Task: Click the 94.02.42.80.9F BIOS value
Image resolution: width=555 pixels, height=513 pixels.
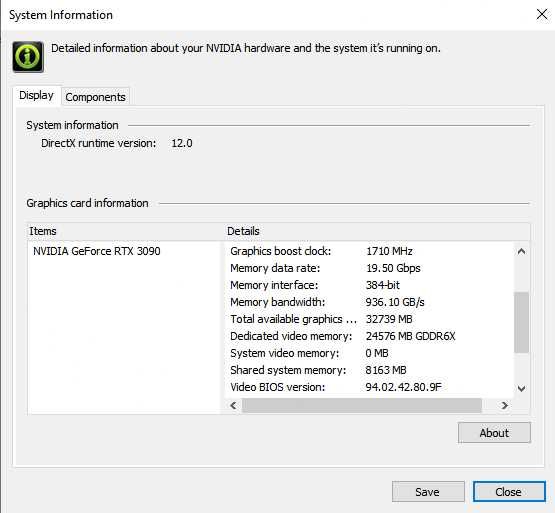Action: 404,387
